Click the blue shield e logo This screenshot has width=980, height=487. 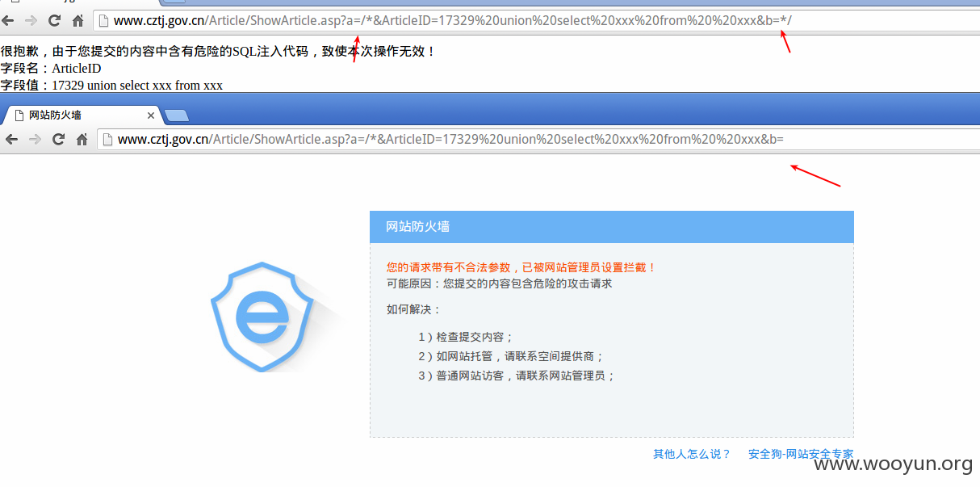261,317
